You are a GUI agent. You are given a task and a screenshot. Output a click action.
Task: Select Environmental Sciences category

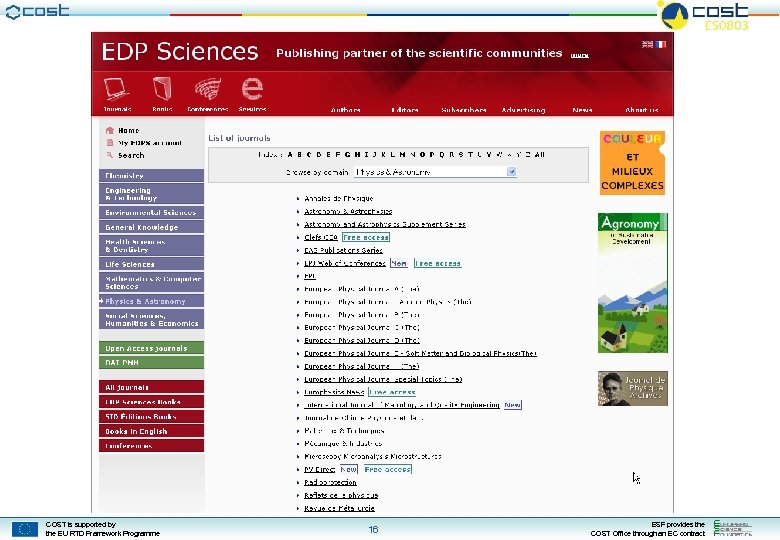click(x=151, y=212)
